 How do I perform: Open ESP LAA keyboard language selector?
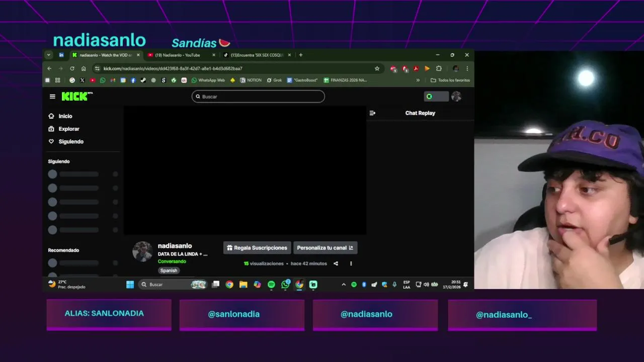pos(407,285)
